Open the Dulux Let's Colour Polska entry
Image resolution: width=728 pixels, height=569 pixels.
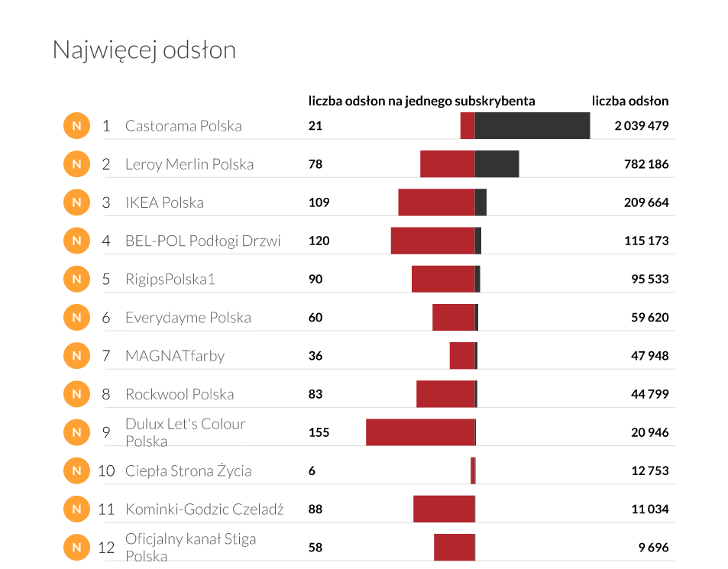185,432
